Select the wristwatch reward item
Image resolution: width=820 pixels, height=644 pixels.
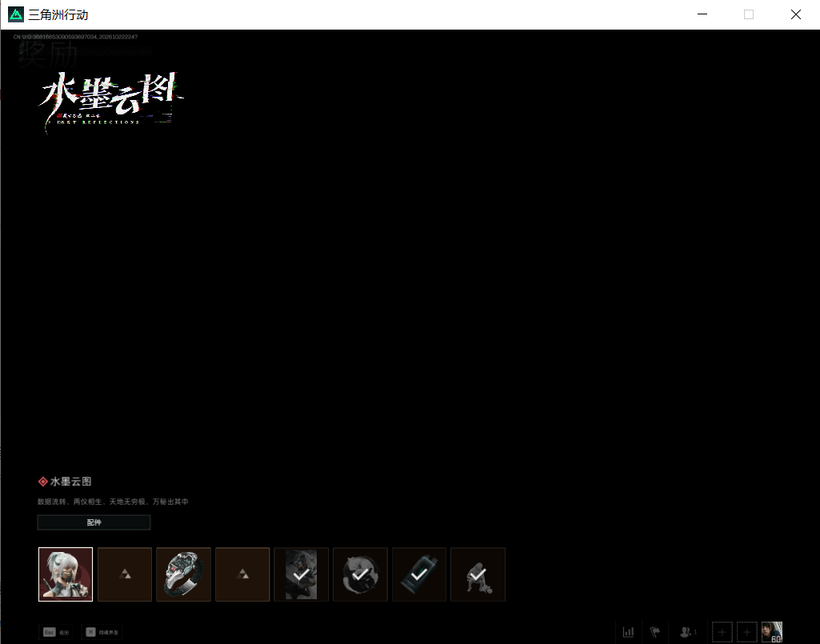click(x=183, y=574)
